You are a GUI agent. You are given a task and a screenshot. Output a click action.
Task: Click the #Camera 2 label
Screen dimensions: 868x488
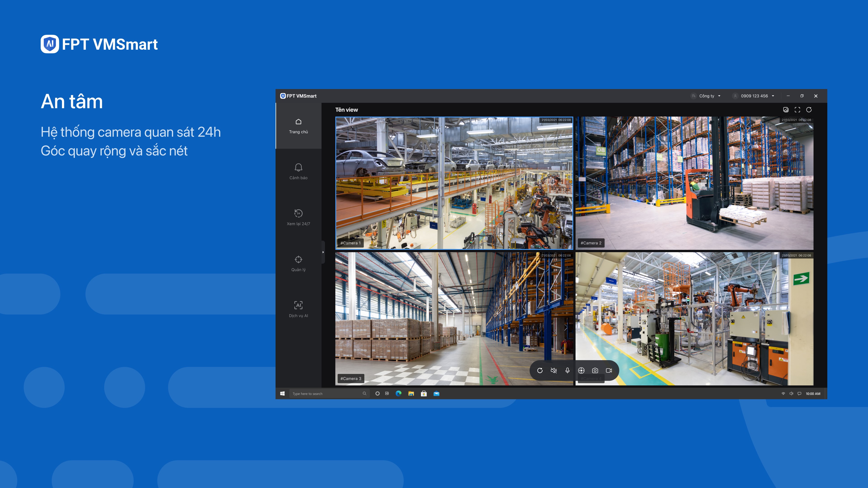point(591,243)
